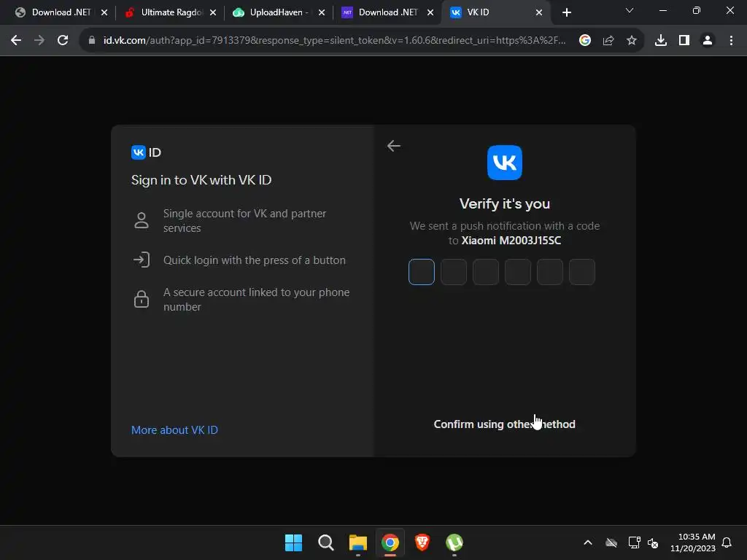Open Chrome downloads icon

pos(661,41)
